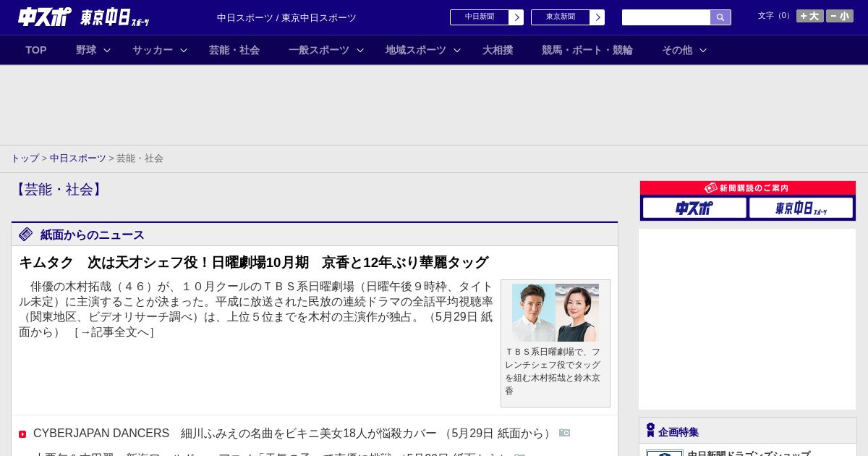Open the Kimutaku chef role headline article

[x=253, y=262]
